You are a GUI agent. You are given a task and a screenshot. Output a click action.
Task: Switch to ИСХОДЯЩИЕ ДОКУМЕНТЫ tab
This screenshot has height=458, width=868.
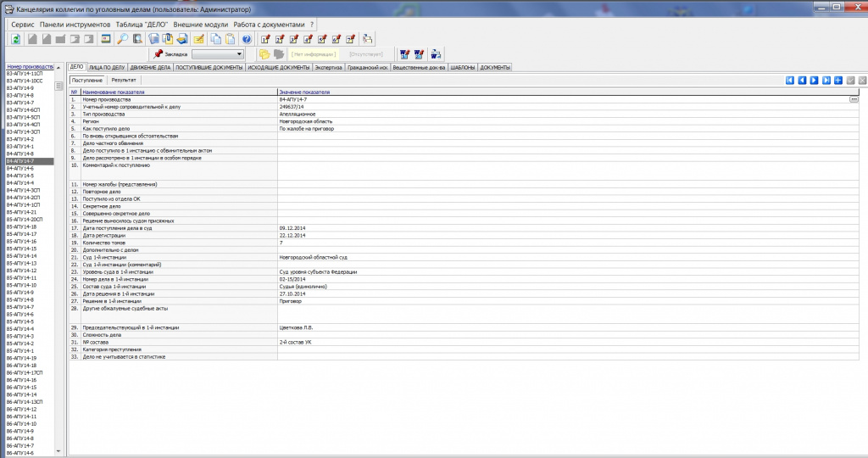(x=278, y=68)
